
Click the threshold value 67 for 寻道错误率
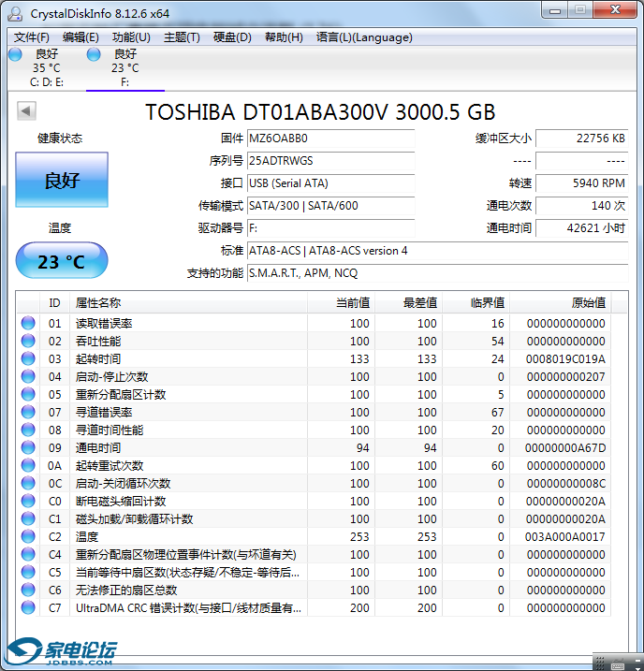tap(497, 413)
